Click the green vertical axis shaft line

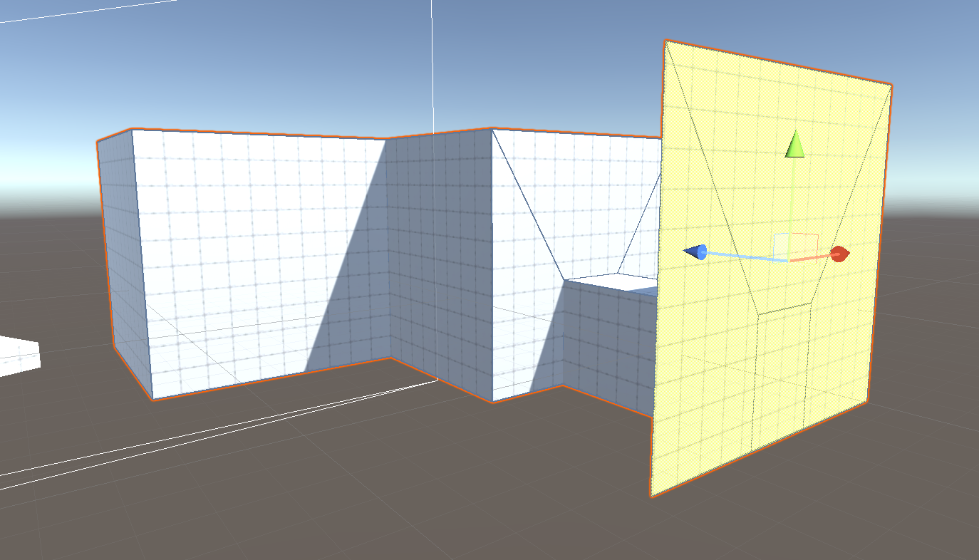(792, 207)
